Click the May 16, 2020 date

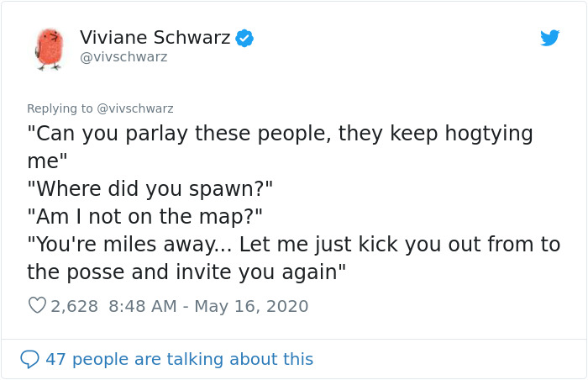[x=251, y=306]
